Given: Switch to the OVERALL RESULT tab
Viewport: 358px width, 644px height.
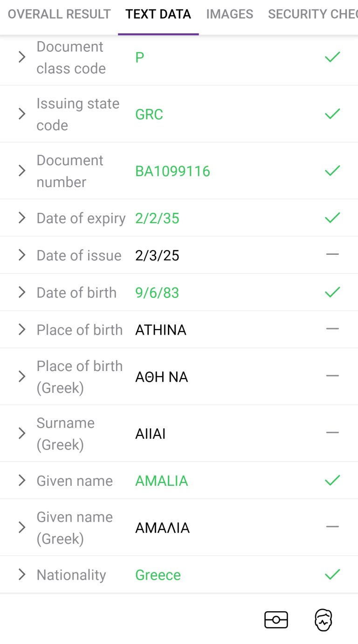Looking at the screenshot, I should 59,14.
